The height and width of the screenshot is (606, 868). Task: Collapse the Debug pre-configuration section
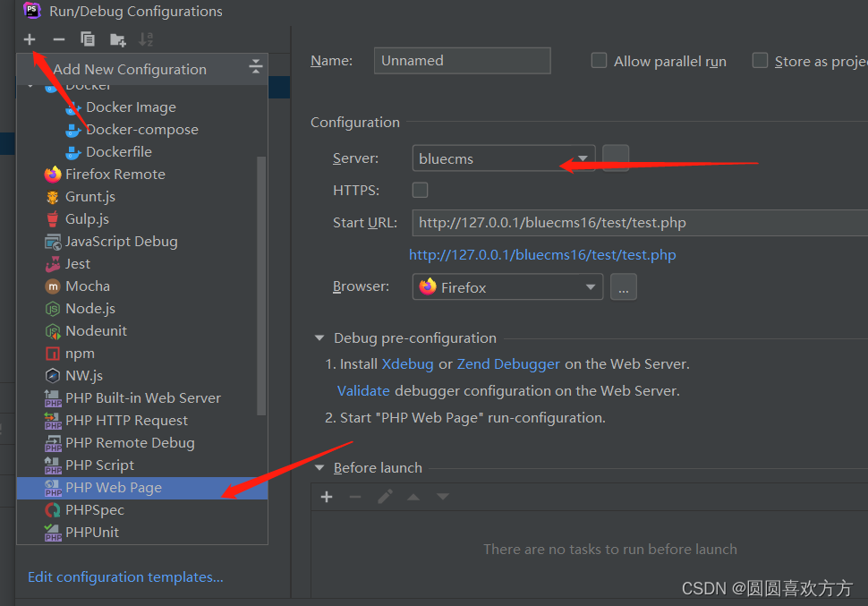tap(319, 337)
